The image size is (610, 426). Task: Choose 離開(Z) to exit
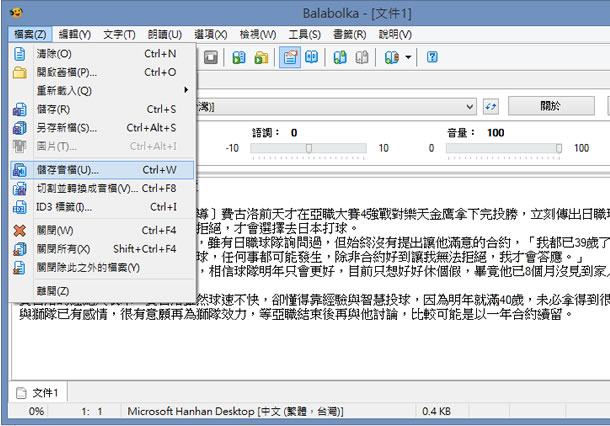point(102,291)
